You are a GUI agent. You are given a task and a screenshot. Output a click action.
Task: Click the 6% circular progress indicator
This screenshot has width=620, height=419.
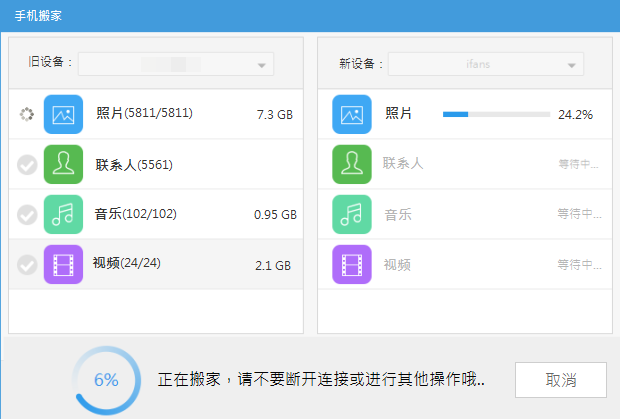point(106,380)
